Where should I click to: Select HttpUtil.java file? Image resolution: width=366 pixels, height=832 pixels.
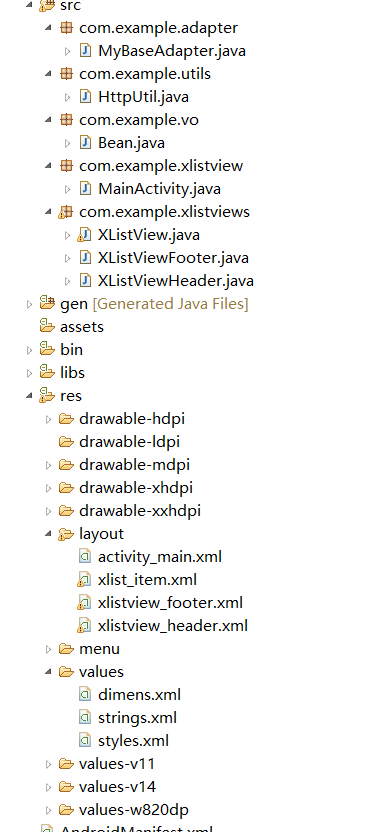[143, 97]
